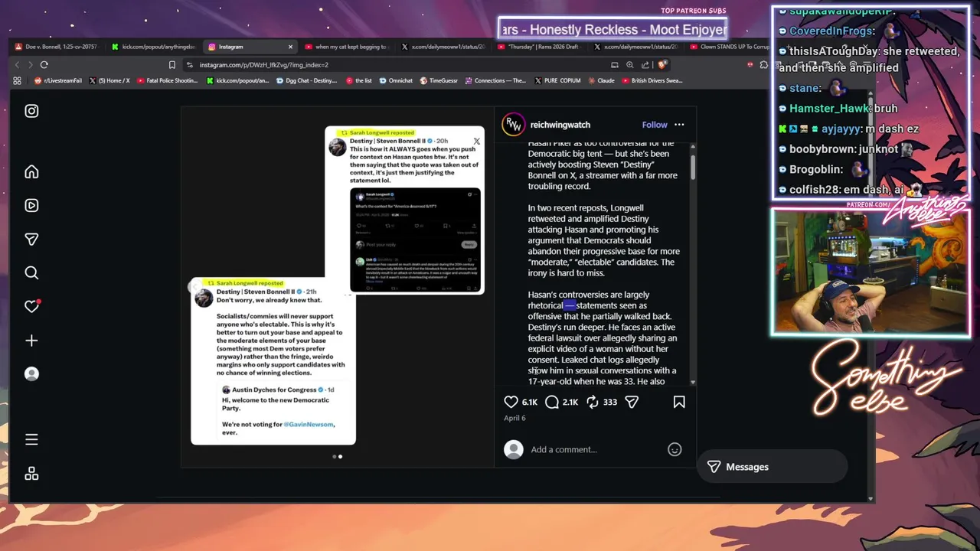The height and width of the screenshot is (551, 980).
Task: Open profile avatar in Instagram sidebar
Action: 31,373
